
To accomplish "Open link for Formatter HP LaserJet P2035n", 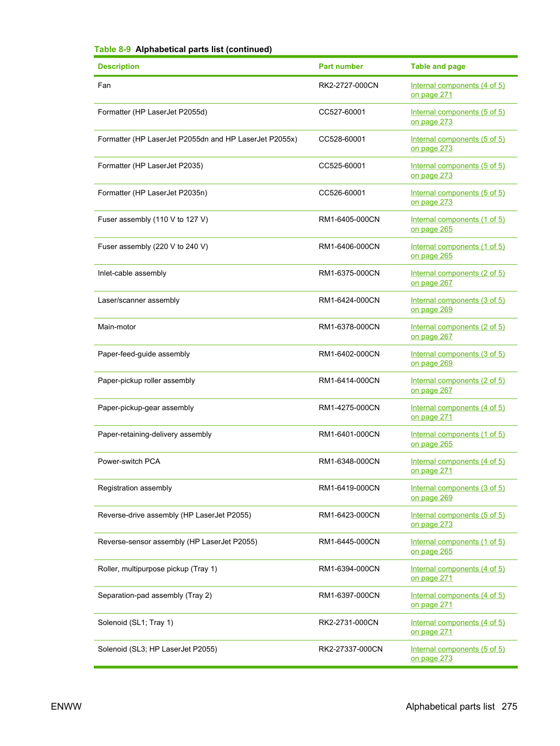I will 458,197.
